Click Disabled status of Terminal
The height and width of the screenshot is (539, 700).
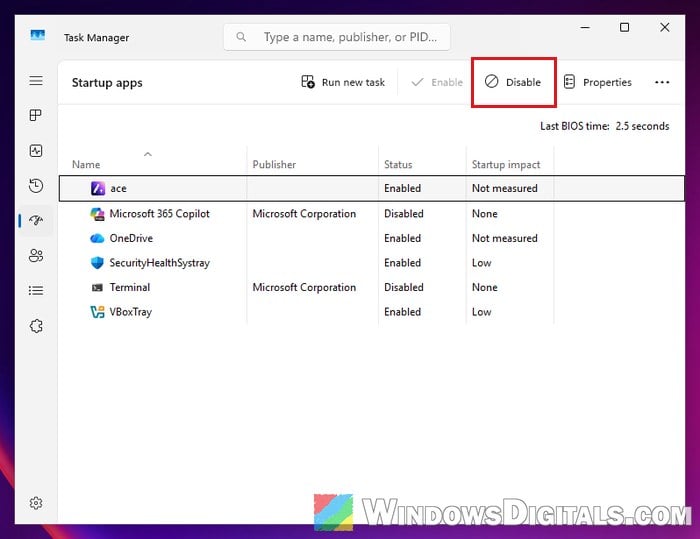(x=404, y=288)
